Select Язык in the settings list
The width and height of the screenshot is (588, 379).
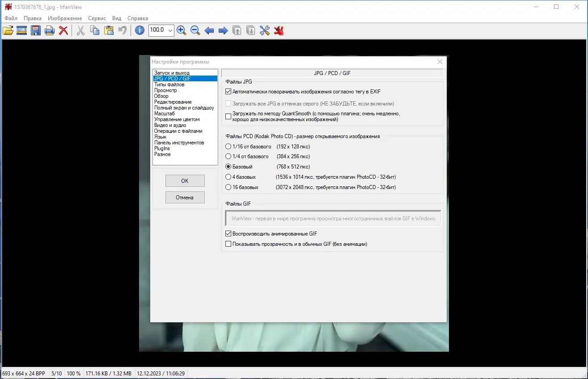coord(185,137)
